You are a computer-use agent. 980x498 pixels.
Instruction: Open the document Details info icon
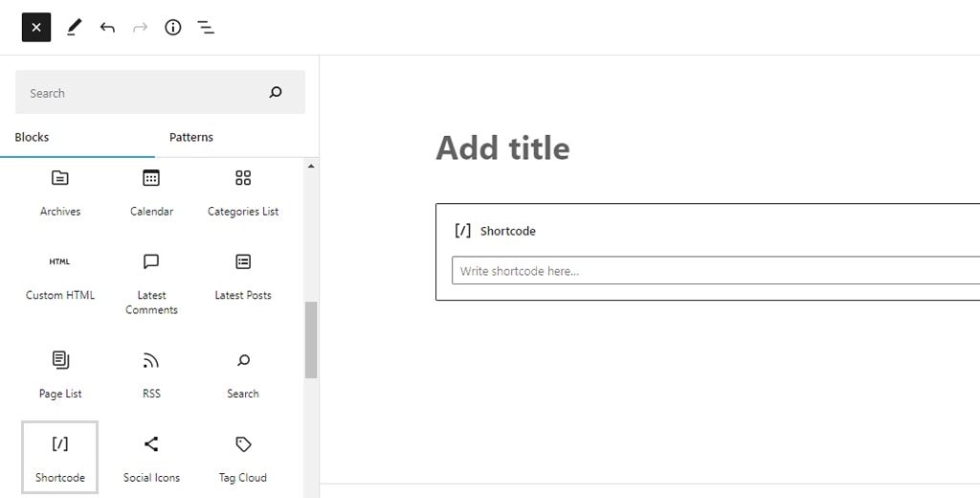[x=173, y=28]
